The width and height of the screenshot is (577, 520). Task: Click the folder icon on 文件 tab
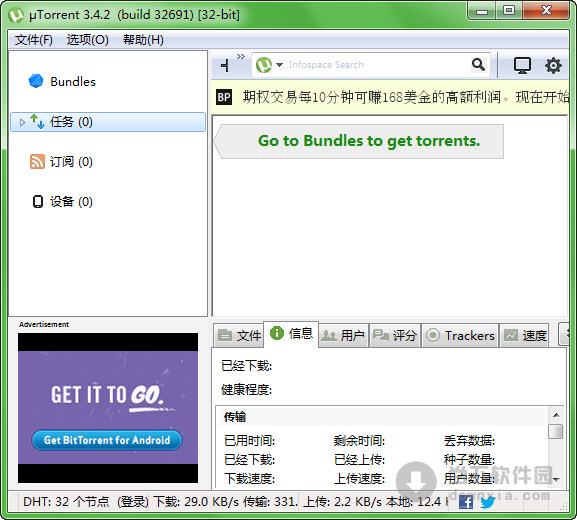pyautogui.click(x=225, y=335)
